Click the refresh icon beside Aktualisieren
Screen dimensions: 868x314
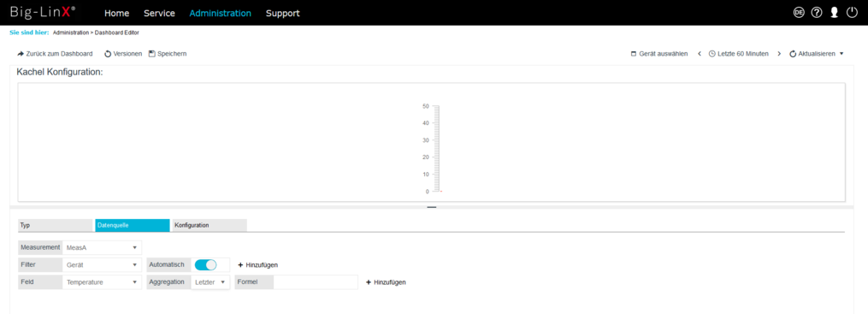(x=793, y=54)
